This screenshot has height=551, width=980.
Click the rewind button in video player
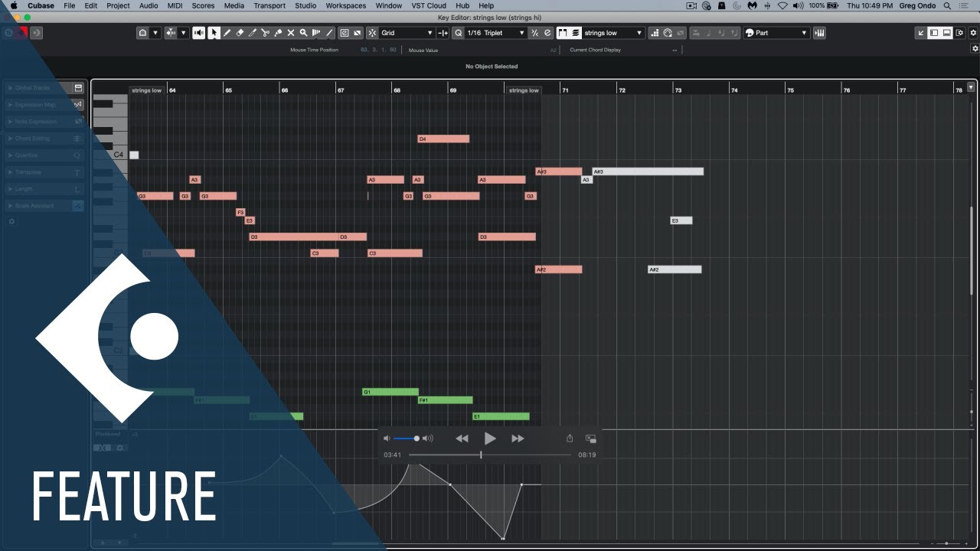pyautogui.click(x=462, y=439)
